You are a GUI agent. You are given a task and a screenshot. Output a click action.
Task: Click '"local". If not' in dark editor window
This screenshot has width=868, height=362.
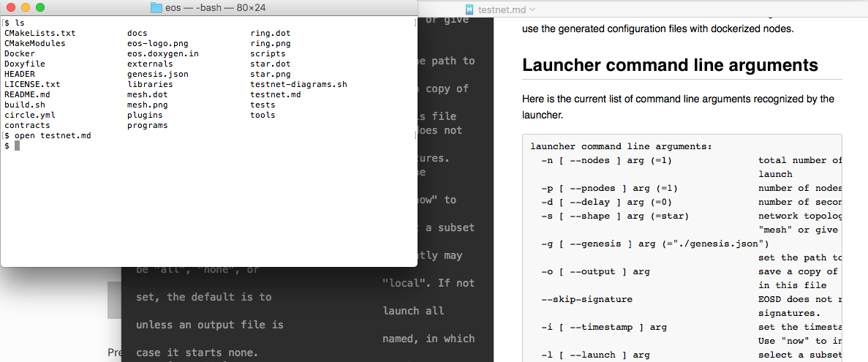[429, 284]
